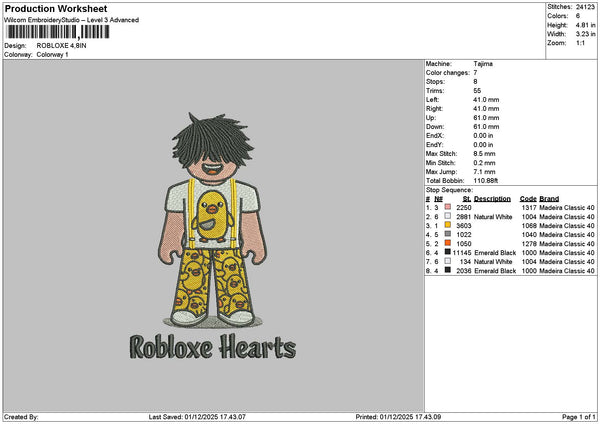Select the gray thread swatch in stop 4
Image resolution: width=600 pixels, height=424 pixels.
click(x=448, y=234)
